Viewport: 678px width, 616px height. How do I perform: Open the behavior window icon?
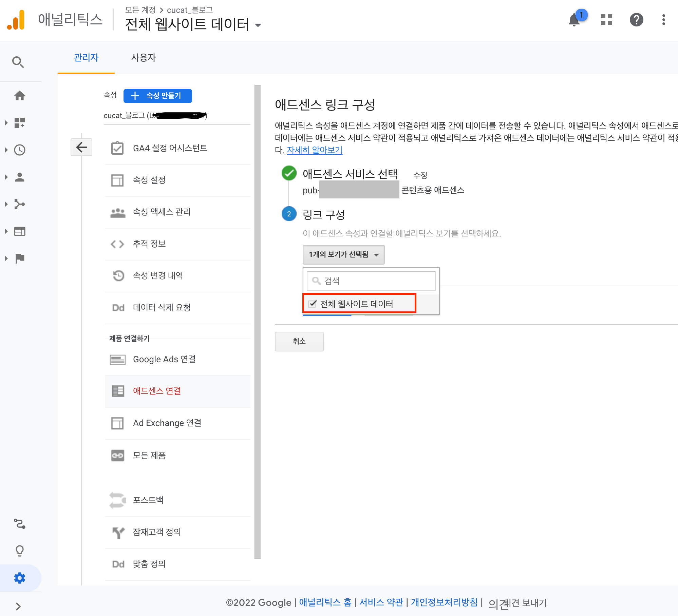click(20, 231)
